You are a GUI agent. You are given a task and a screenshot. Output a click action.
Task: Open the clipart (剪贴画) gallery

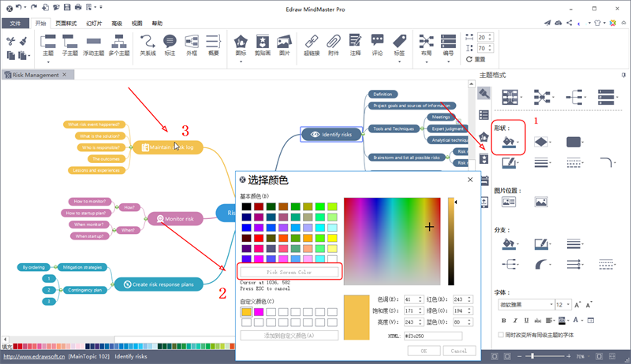pos(263,45)
